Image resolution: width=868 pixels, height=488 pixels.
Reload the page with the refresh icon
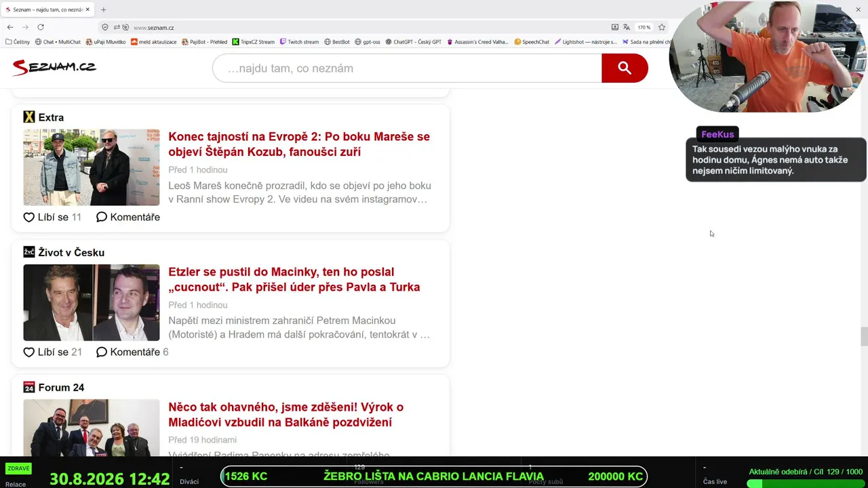click(41, 27)
